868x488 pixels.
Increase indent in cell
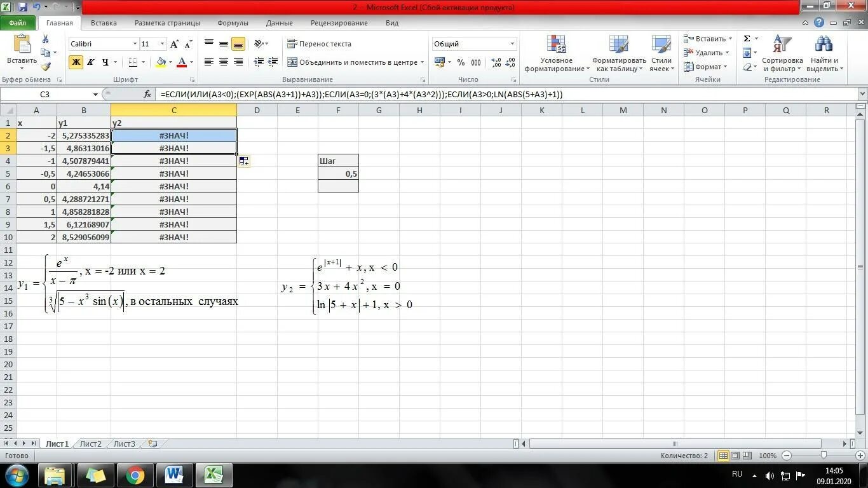coord(273,62)
